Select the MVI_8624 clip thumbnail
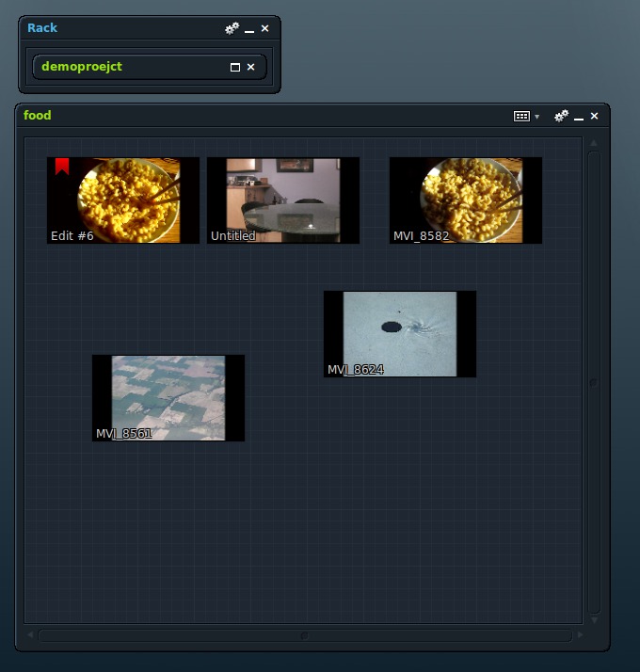The height and width of the screenshot is (672, 640). point(399,333)
